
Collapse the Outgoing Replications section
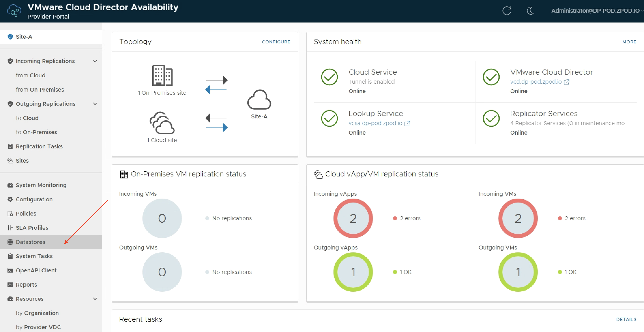pos(95,104)
